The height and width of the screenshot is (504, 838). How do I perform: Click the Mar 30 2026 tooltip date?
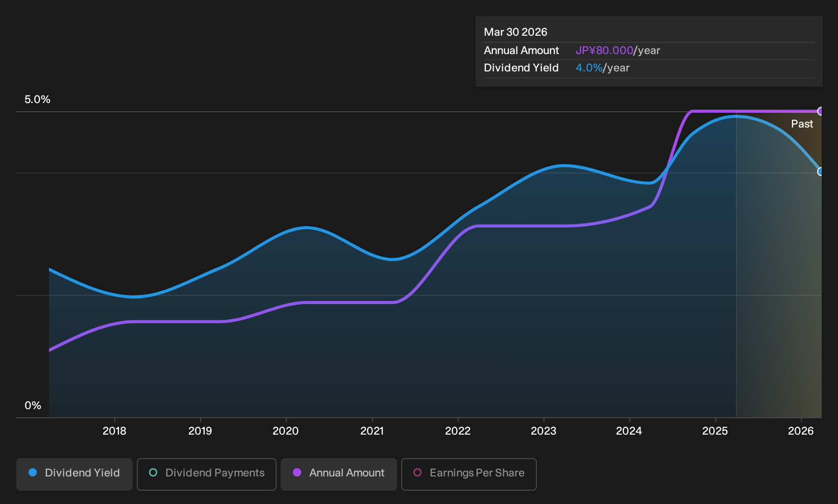[x=515, y=32]
